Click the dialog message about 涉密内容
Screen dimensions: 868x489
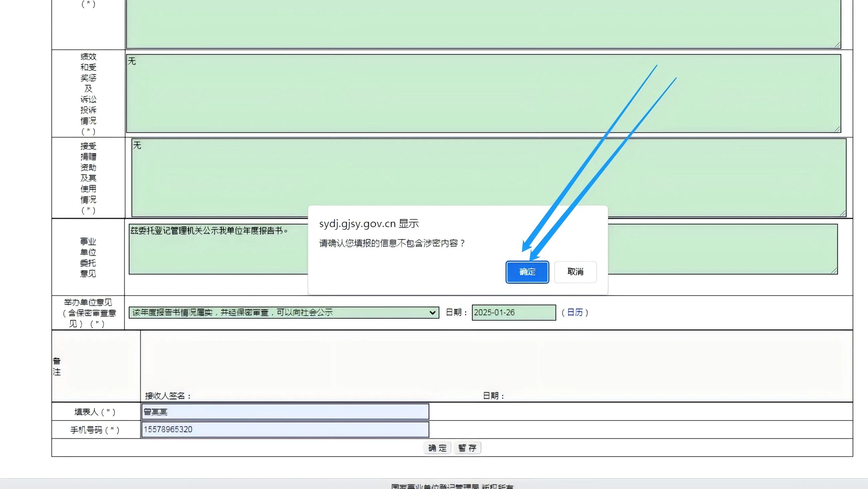click(x=392, y=243)
